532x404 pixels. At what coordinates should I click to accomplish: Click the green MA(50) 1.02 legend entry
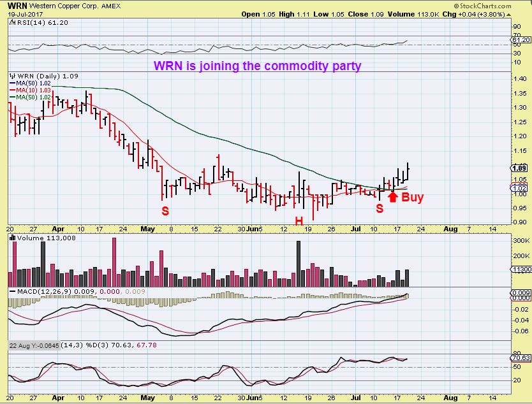(x=30, y=97)
